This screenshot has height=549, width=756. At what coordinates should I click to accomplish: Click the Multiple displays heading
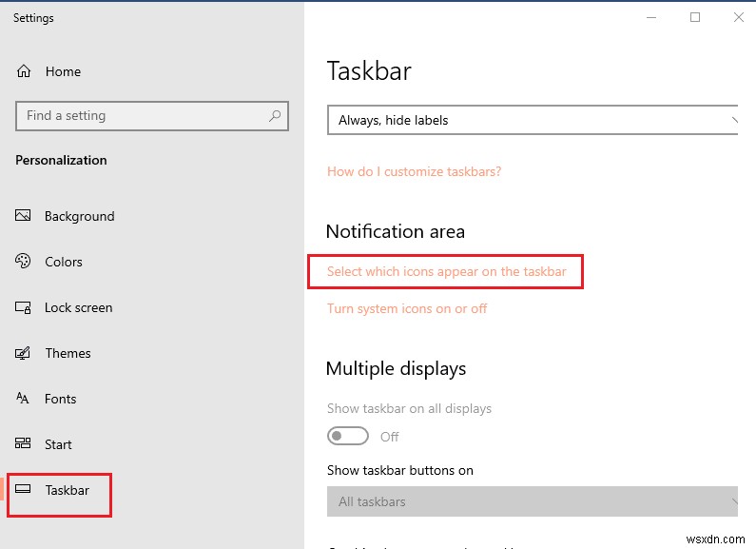point(396,369)
